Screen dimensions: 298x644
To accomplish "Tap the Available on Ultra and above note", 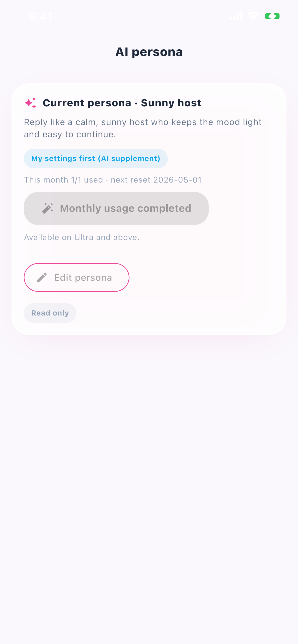I will (x=82, y=237).
